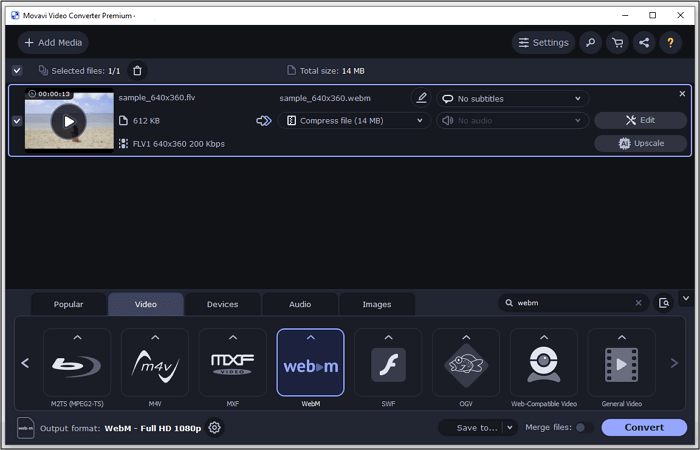Open the help question mark icon

(671, 43)
